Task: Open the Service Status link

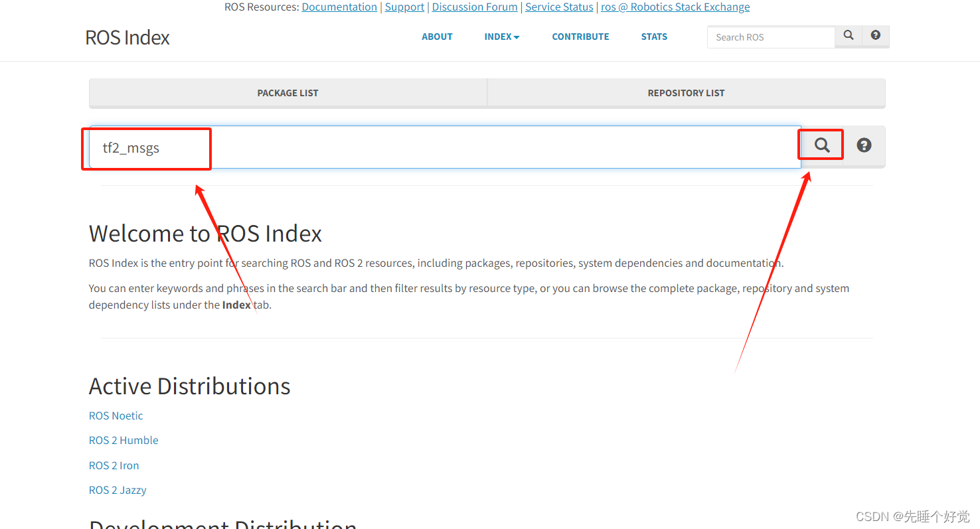Action: pos(559,7)
